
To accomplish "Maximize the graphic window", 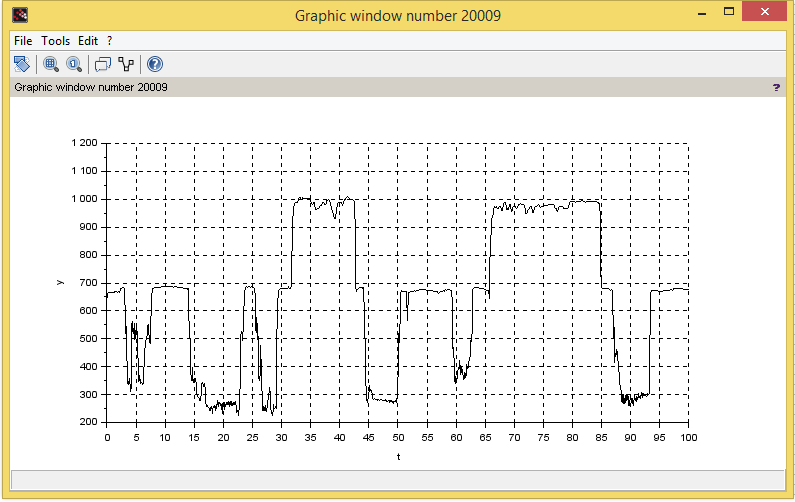I will (728, 12).
